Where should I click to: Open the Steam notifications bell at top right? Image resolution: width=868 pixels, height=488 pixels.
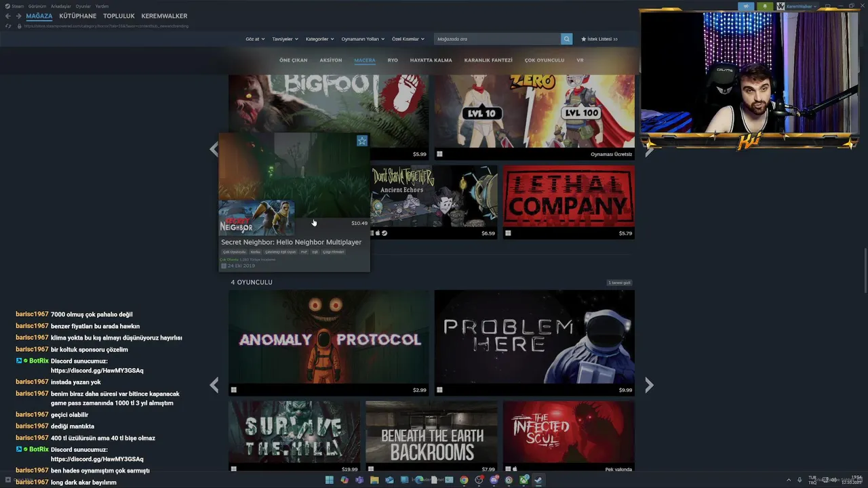click(x=765, y=6)
